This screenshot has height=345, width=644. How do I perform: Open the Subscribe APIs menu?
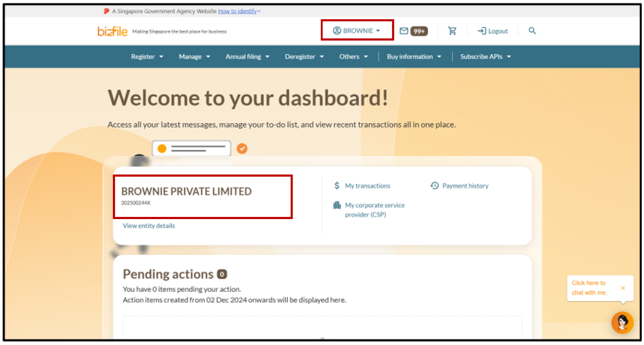[485, 57]
